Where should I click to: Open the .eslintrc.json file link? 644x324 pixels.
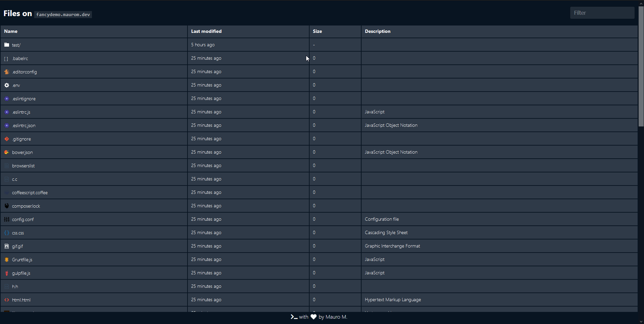point(24,125)
